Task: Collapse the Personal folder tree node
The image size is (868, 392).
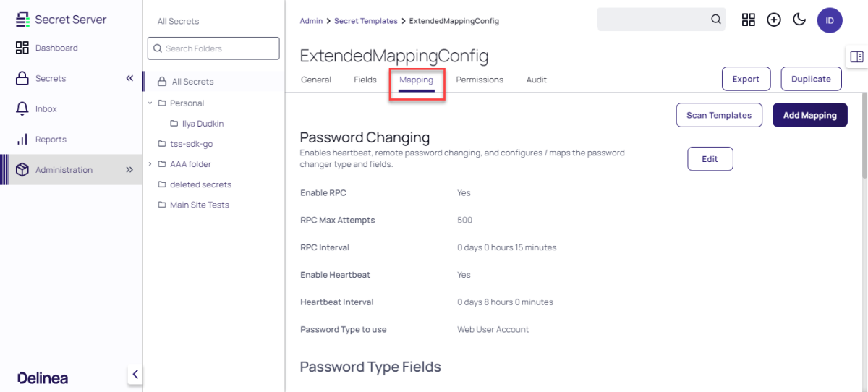Action: tap(150, 103)
